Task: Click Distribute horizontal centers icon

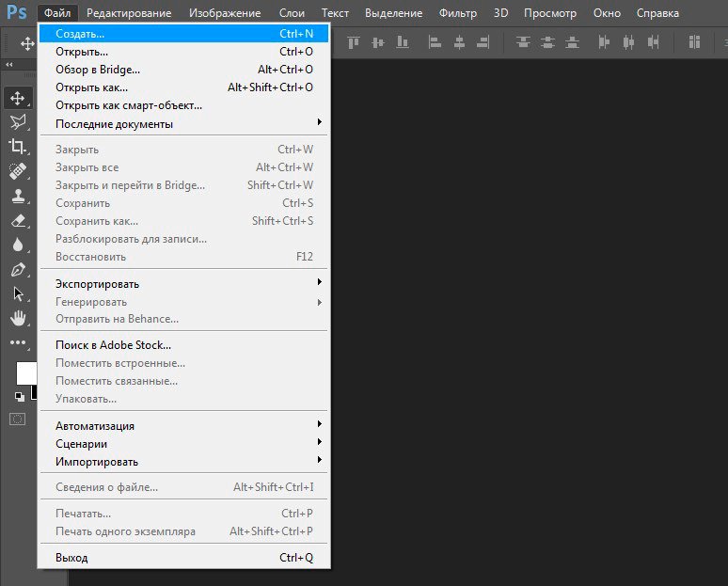Action: pos(628,42)
